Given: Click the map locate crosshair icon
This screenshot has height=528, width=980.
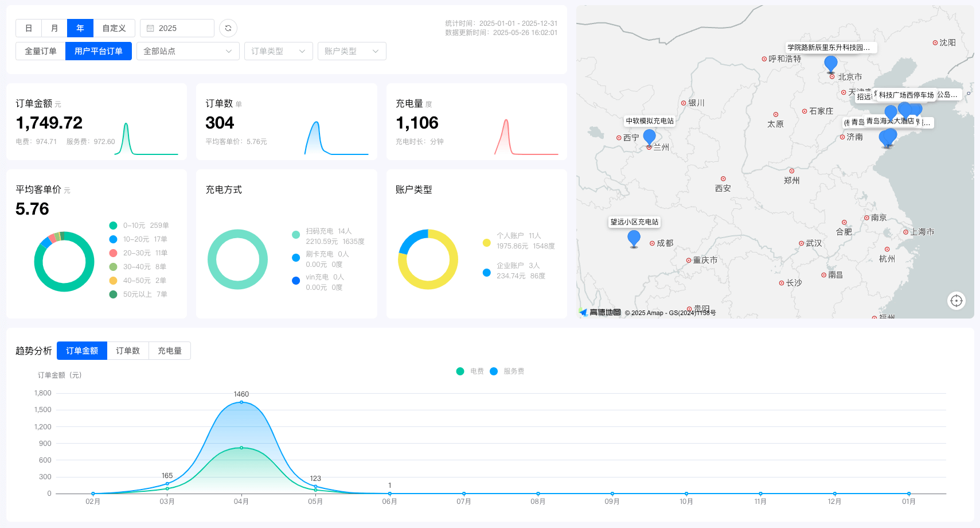Looking at the screenshot, I should pos(956,301).
